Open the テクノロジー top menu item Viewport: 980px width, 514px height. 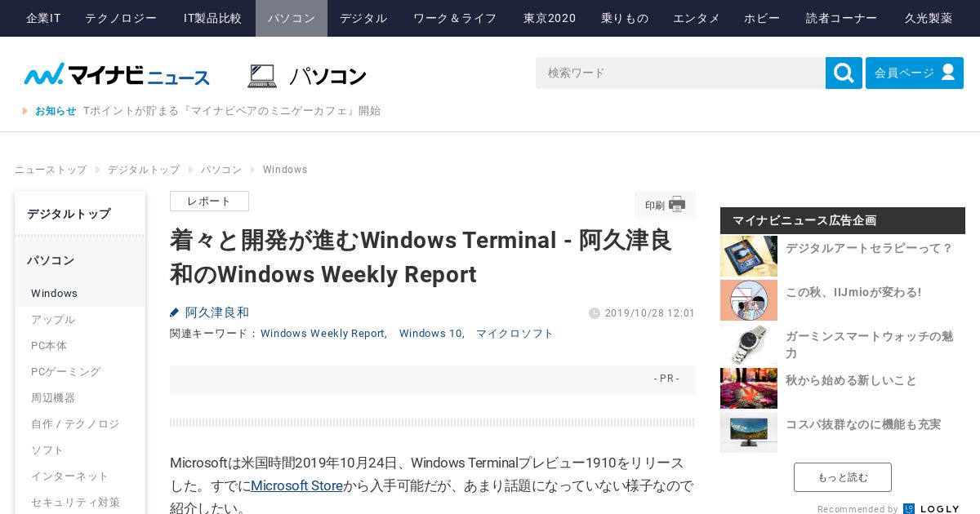pos(121,18)
